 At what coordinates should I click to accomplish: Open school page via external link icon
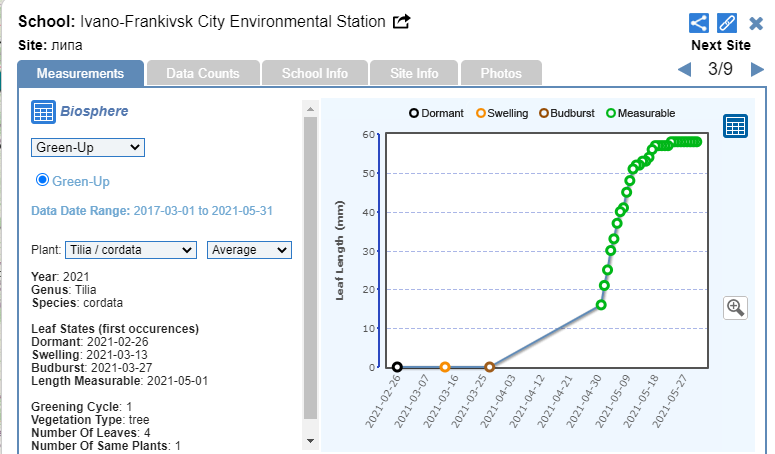point(402,21)
